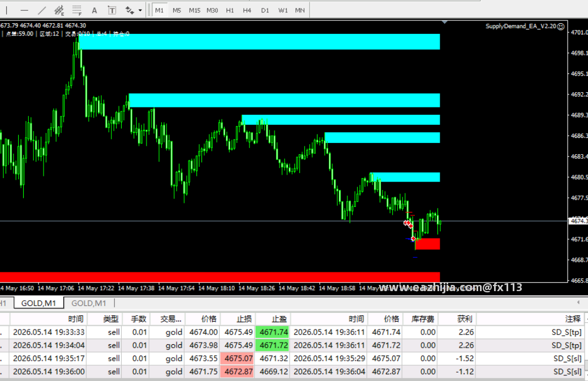This screenshot has width=588, height=381.
Task: Click the topmost cyan supply zone rectangle
Action: (x=259, y=42)
